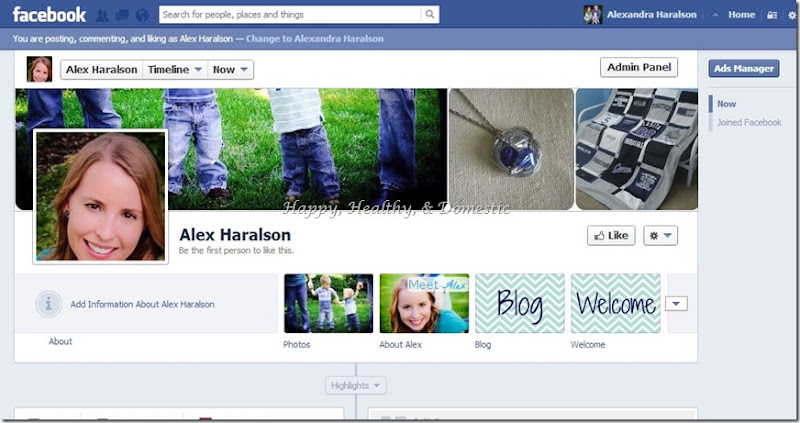Open the messages icon
800x423 pixels.
122,15
